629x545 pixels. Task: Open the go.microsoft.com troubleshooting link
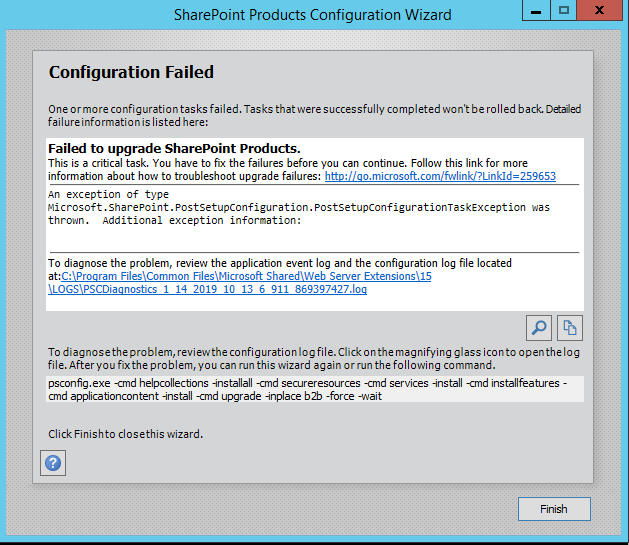(440, 176)
